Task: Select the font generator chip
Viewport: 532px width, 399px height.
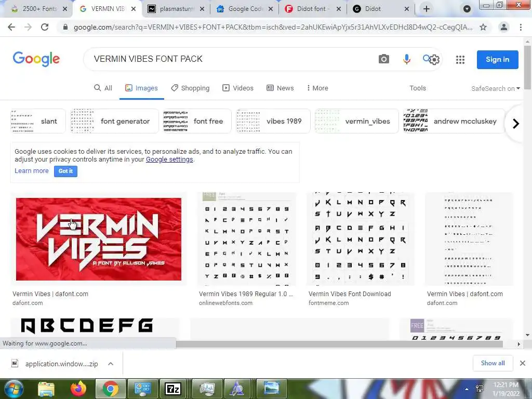Action: click(x=115, y=121)
